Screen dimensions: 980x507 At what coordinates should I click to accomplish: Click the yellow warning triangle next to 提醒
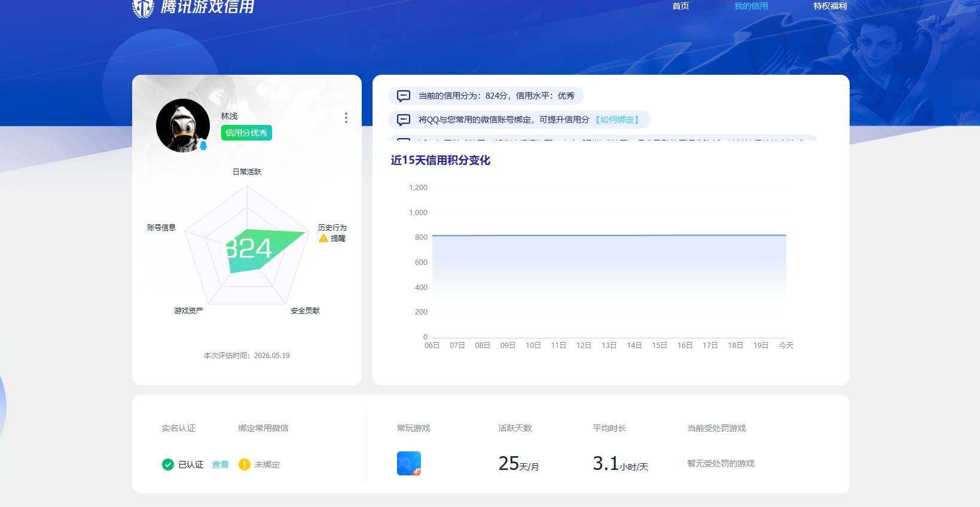click(323, 238)
